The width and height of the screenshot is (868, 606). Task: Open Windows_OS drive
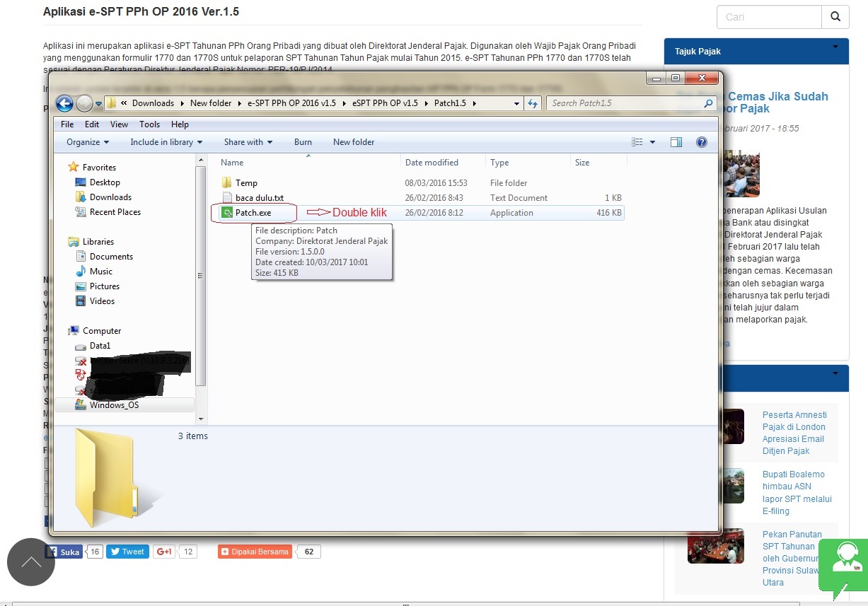(x=114, y=405)
